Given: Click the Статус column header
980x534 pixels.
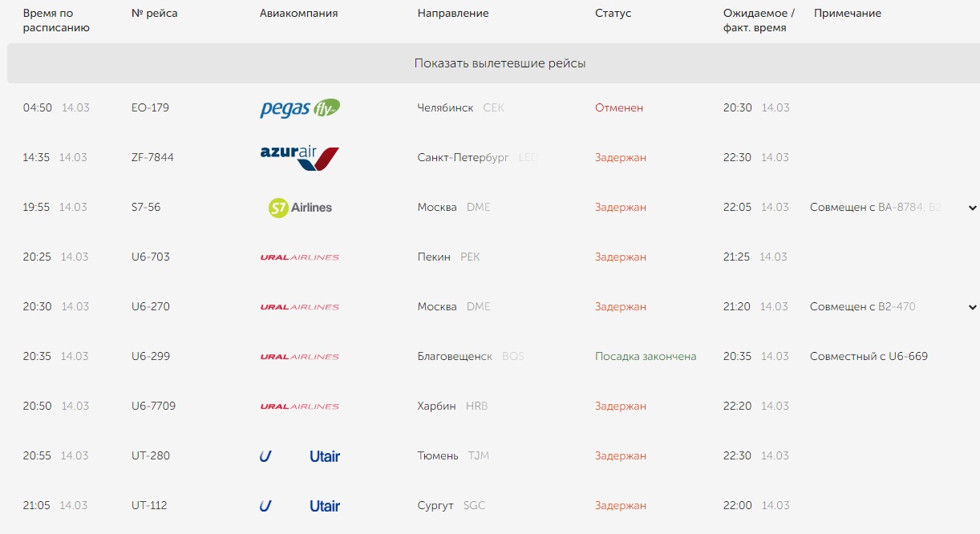Looking at the screenshot, I should coord(613,14).
